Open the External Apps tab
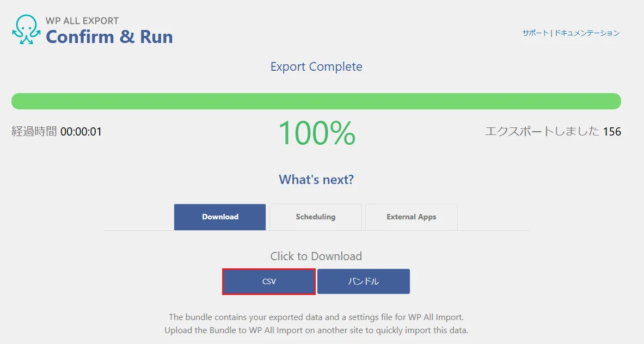644x344 pixels. (x=411, y=217)
